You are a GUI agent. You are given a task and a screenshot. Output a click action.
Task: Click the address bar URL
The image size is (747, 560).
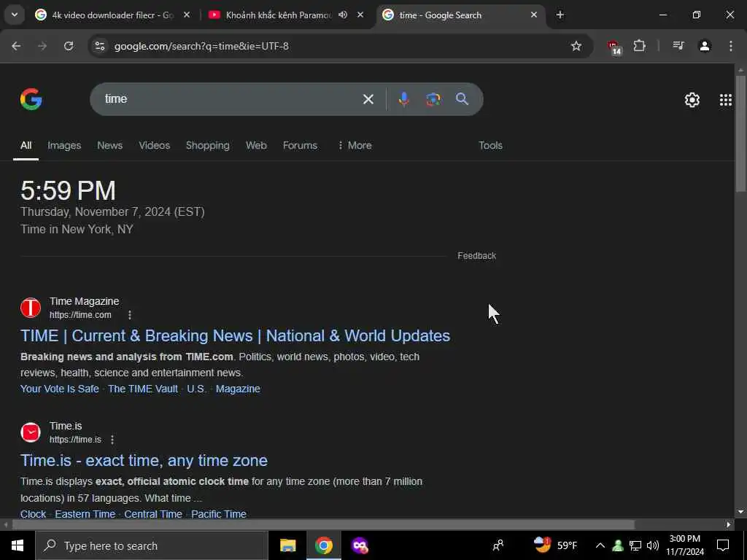[x=201, y=46]
